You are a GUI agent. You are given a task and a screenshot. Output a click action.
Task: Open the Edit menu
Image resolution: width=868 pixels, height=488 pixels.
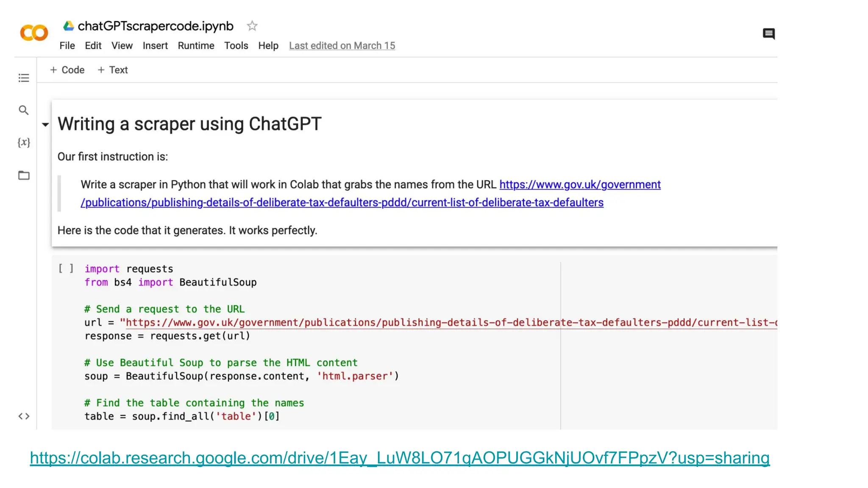[93, 46]
